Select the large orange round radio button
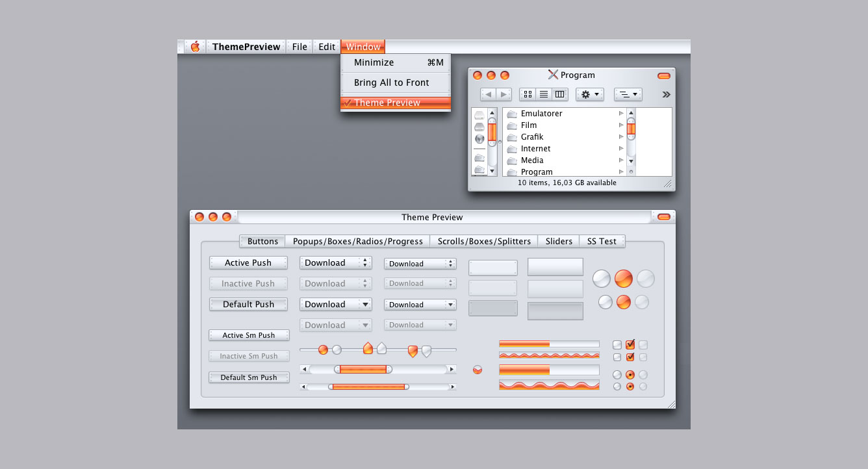The width and height of the screenshot is (868, 469). click(x=623, y=279)
